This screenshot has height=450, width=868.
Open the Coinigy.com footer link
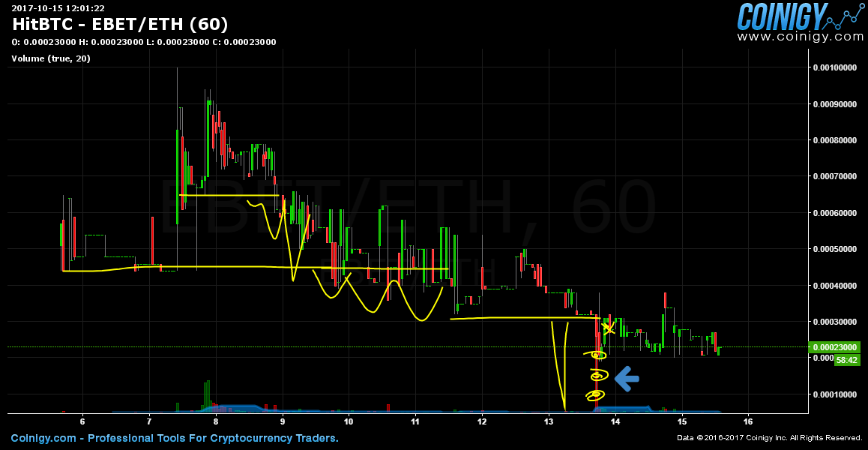[43, 438]
